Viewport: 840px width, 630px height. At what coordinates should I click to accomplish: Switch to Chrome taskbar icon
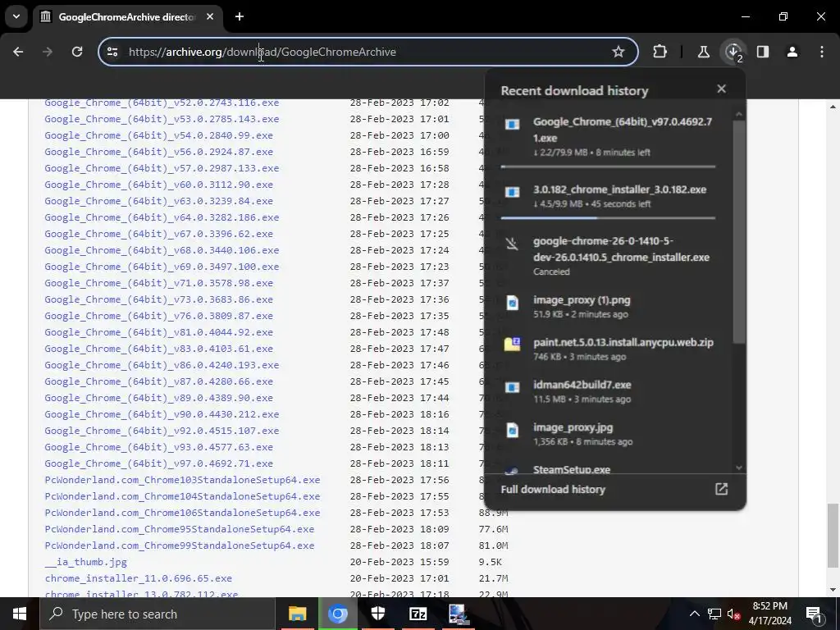337,614
